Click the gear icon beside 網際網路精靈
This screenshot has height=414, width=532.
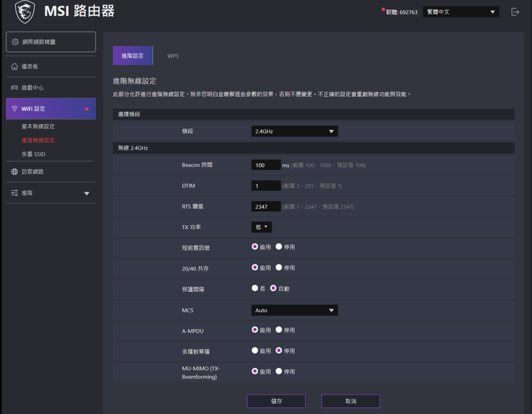coord(15,42)
